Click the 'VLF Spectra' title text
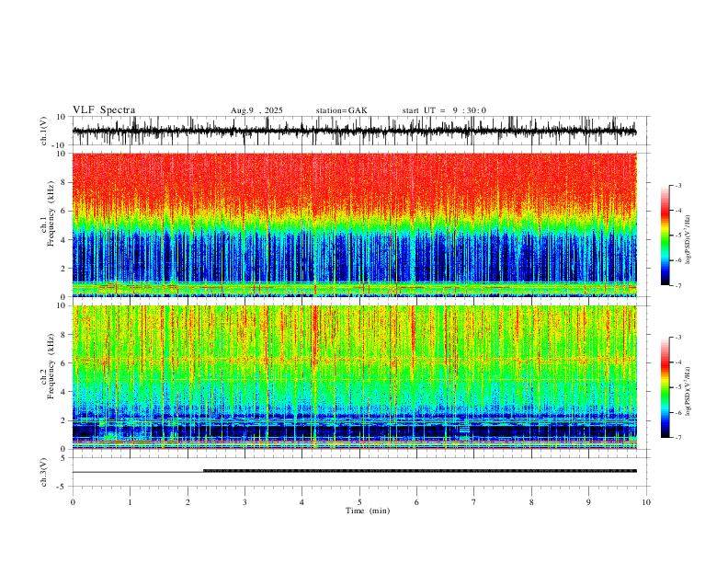 click(x=104, y=110)
